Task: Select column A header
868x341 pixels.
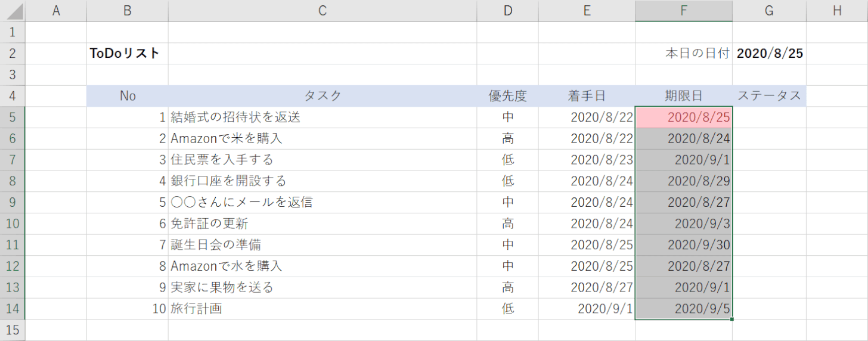Action: 56,11
